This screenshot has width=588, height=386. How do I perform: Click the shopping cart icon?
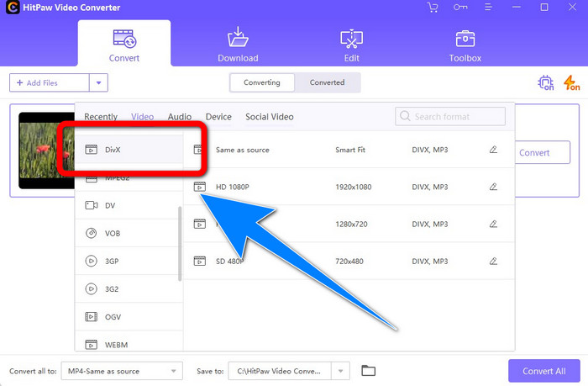point(433,8)
